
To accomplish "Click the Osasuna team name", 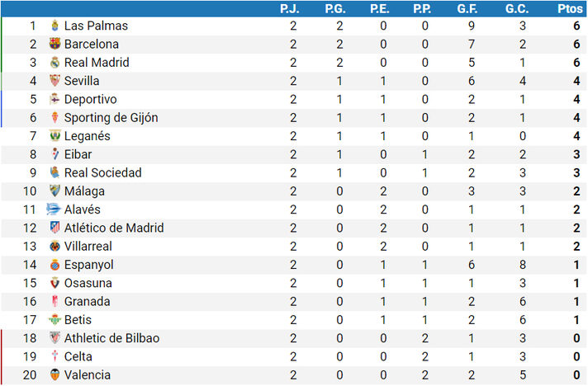I will 88,283.
